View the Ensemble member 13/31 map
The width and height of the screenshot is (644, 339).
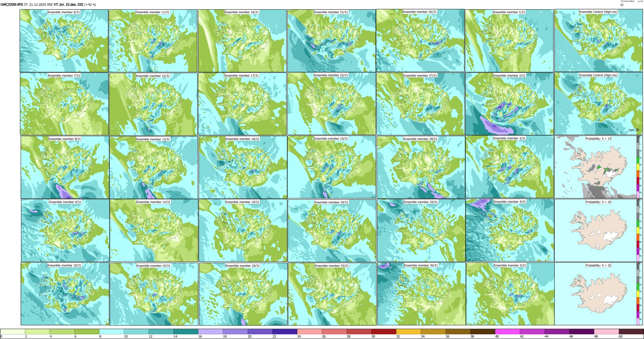[154, 167]
